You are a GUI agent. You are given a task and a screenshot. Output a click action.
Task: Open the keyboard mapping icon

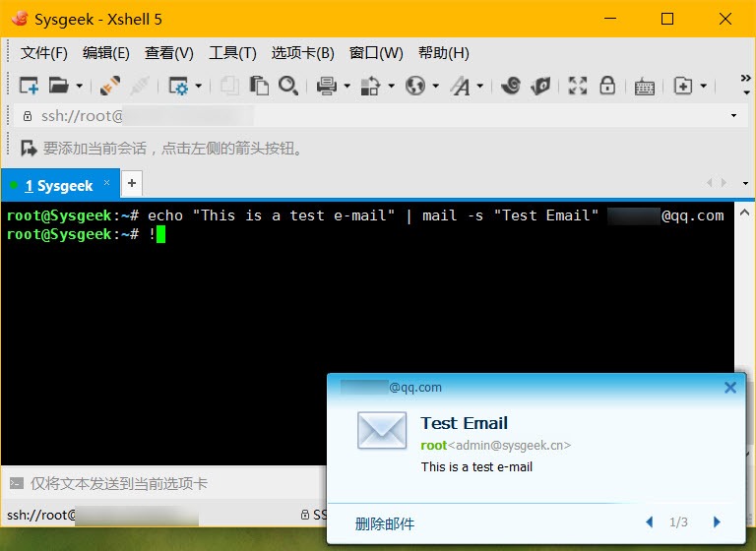coord(644,87)
